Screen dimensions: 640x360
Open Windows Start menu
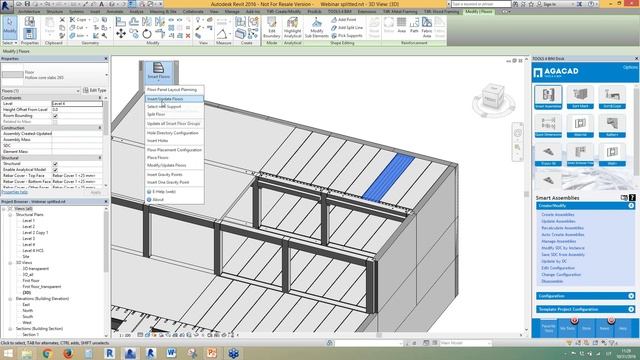(x=8, y=353)
